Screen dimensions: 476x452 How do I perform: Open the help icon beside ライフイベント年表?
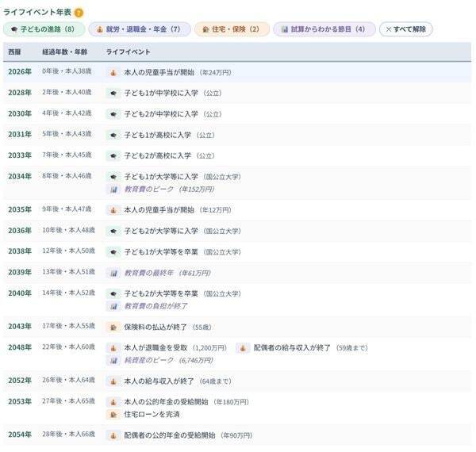click(x=79, y=13)
